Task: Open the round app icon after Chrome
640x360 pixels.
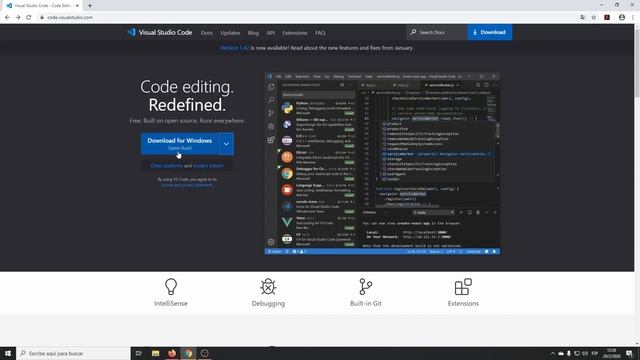Action: [x=205, y=353]
